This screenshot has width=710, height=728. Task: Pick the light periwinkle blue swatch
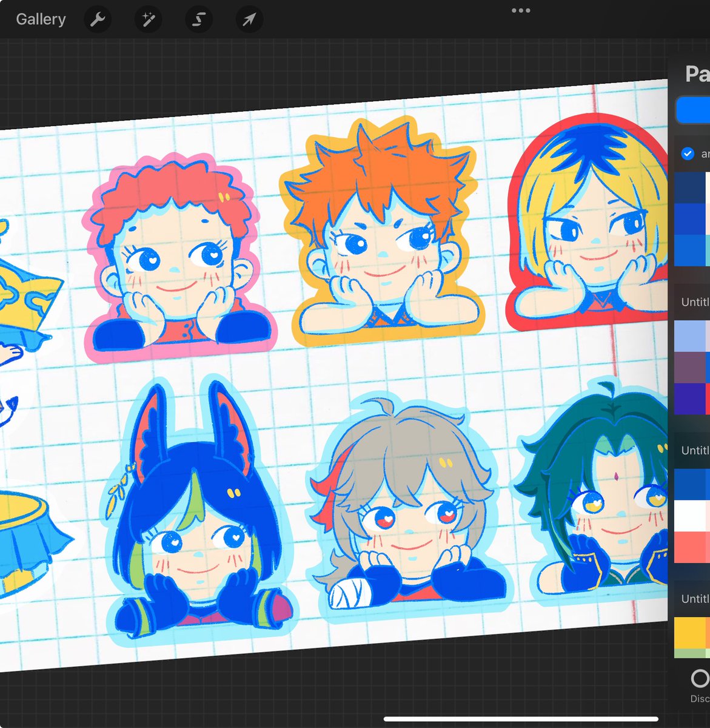click(x=690, y=336)
